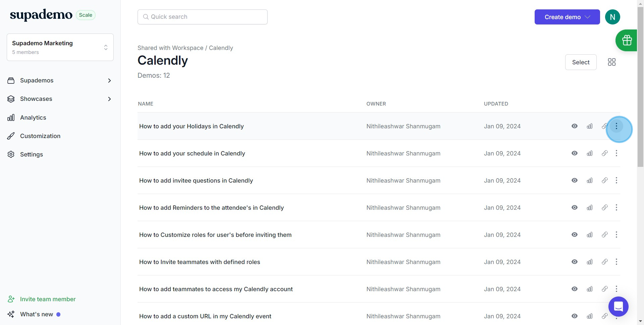Screen dimensions: 644x325
Task: Switch to grid view layout icon
Action: [x=611, y=62]
